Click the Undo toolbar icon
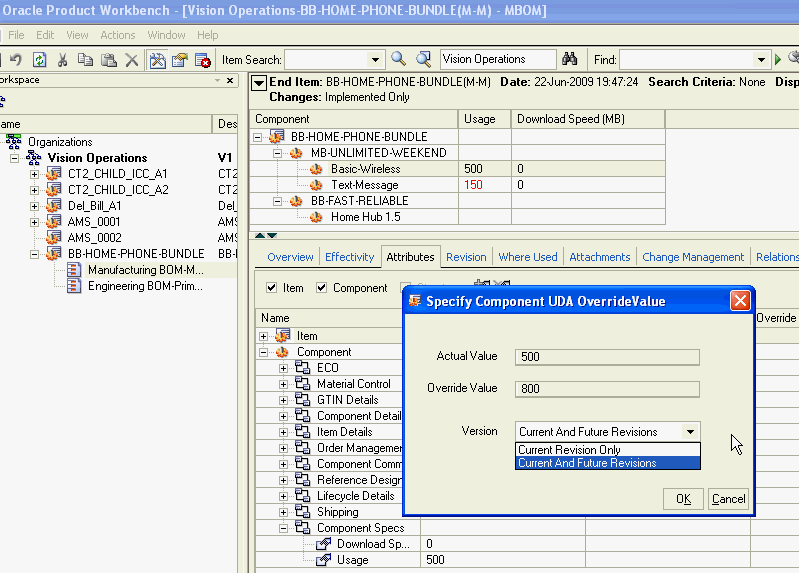Screen dimensions: 799x573 [x=16, y=60]
